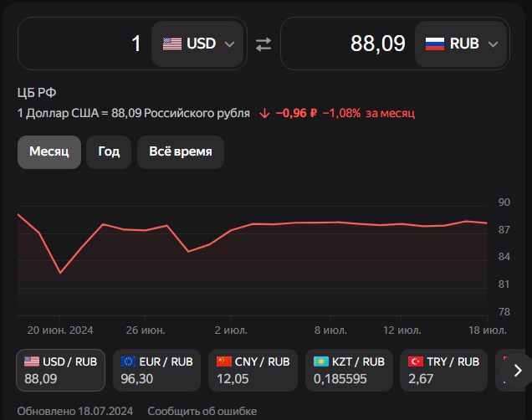Click the Turkish flag on TRY/RUB card

point(415,361)
